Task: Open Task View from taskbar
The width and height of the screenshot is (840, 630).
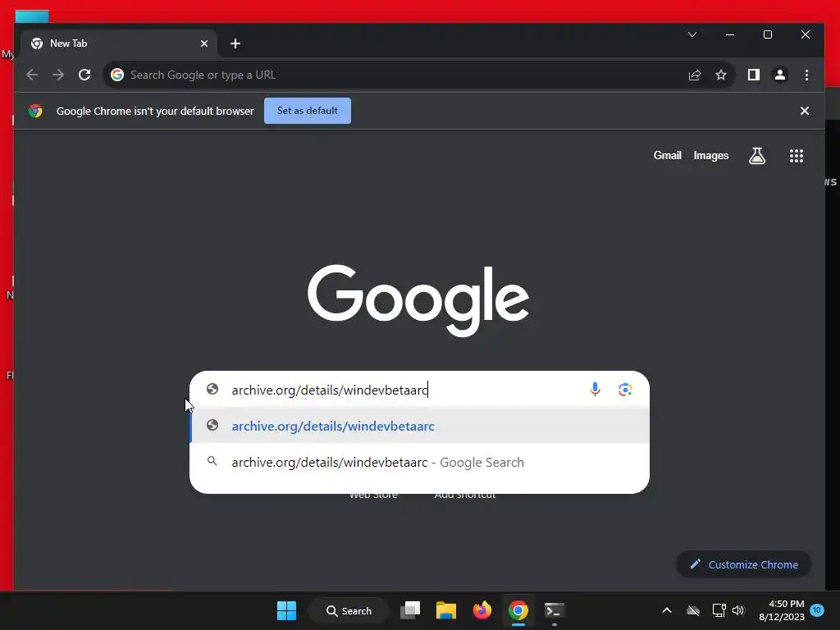Action: 410,610
